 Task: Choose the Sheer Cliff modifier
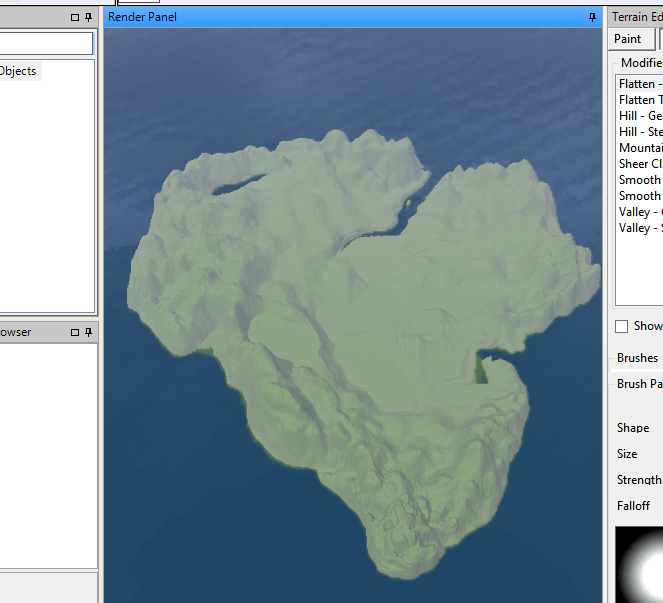pos(640,164)
